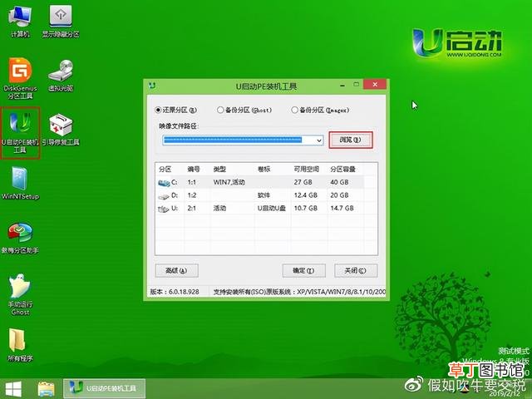Open File Explorer from the taskbar
The height and width of the screenshot is (399, 532).
[47, 389]
